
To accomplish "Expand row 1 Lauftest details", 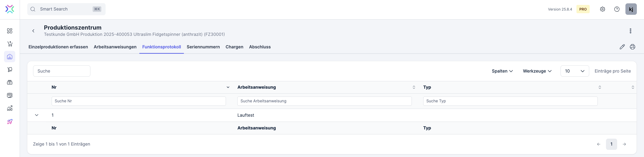I will coord(37,115).
